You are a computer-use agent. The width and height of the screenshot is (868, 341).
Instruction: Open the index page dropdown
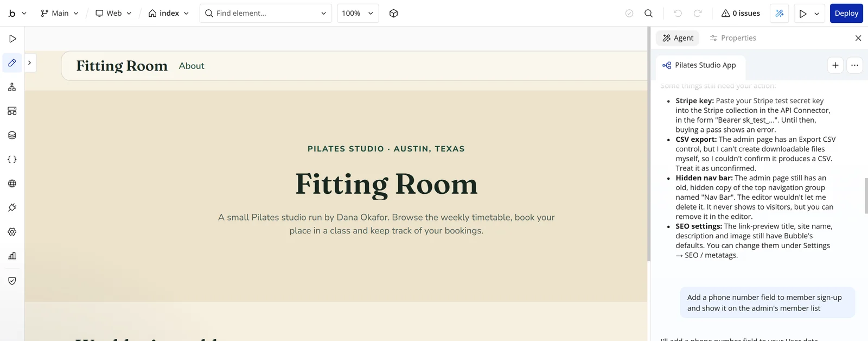pyautogui.click(x=169, y=13)
